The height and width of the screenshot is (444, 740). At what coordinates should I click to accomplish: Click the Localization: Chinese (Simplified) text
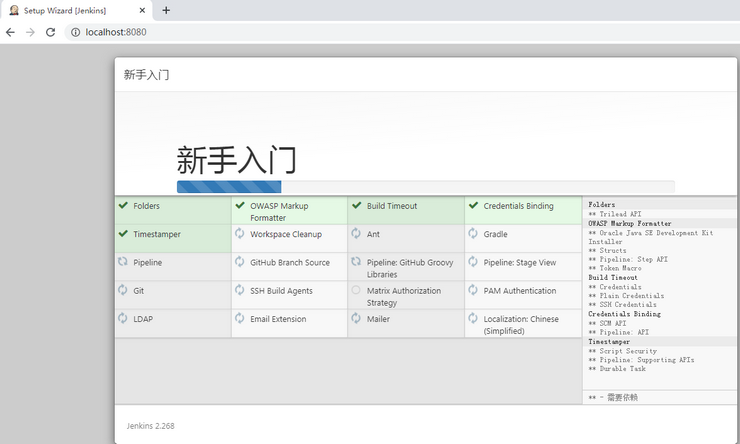coord(521,325)
